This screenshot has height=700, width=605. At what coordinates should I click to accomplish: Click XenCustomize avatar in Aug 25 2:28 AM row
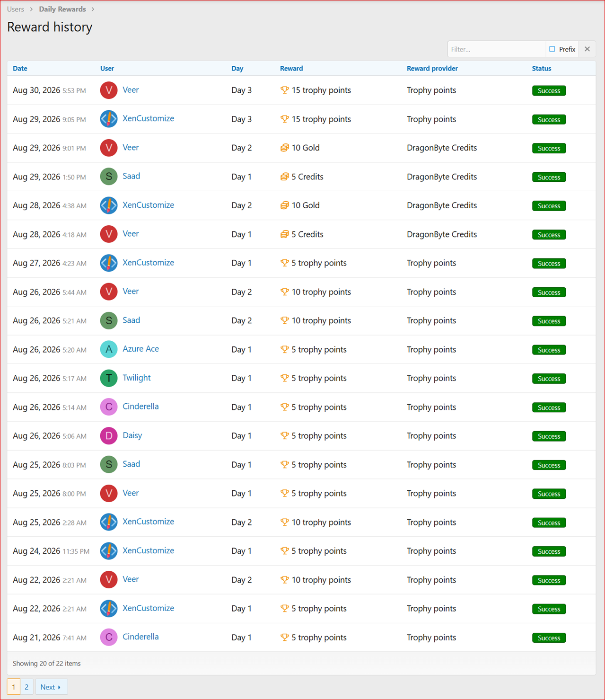(109, 522)
